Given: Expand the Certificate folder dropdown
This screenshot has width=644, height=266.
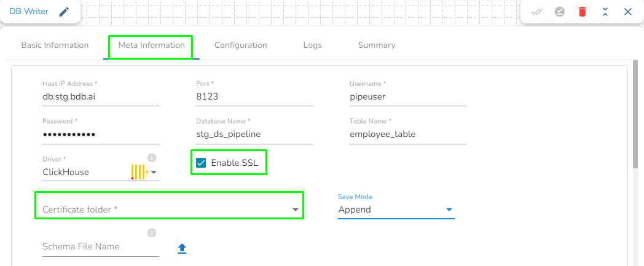Looking at the screenshot, I should pos(296,210).
